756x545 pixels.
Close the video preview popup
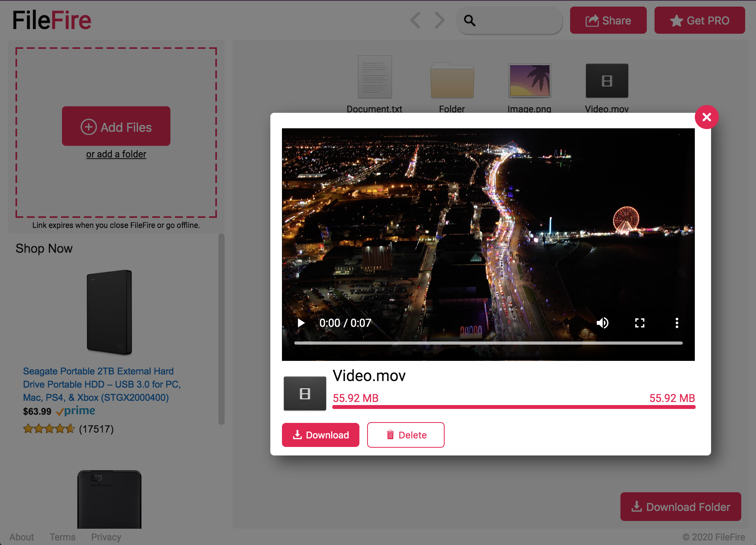click(x=706, y=117)
